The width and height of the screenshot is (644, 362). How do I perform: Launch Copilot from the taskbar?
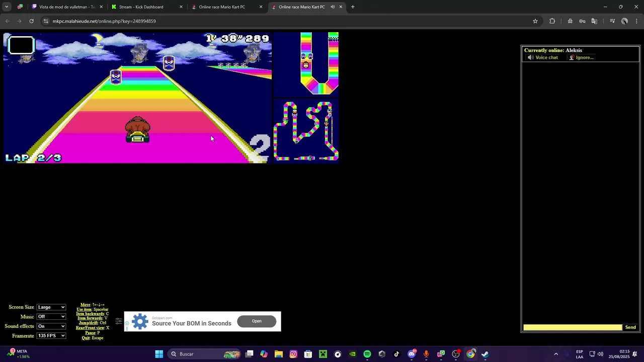(264, 354)
